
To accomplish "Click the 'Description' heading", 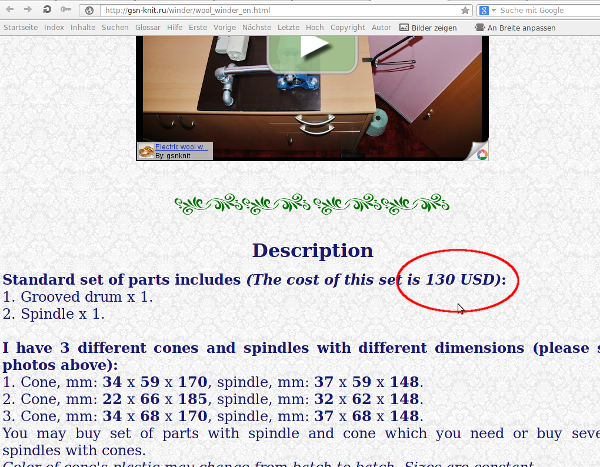I will tap(313, 251).
